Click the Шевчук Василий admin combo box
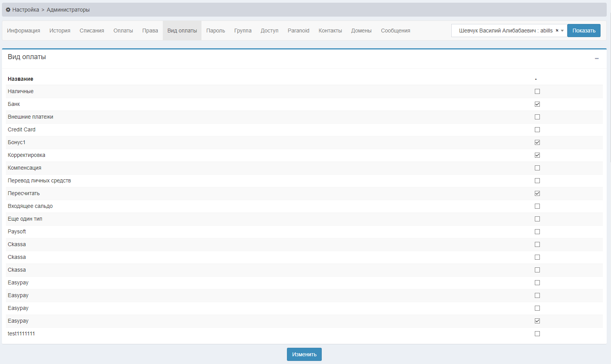 pyautogui.click(x=505, y=31)
